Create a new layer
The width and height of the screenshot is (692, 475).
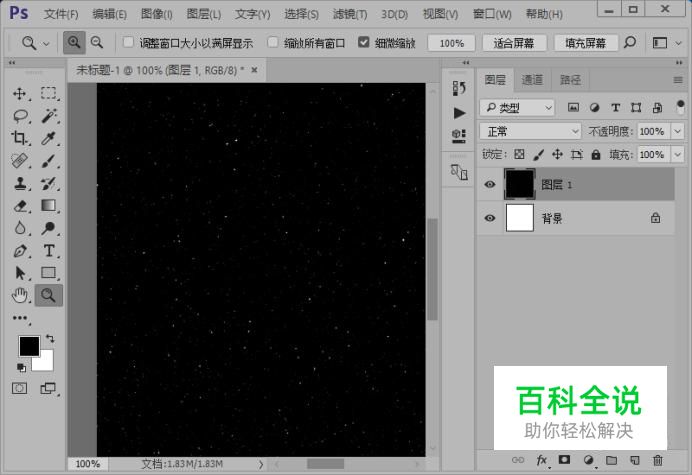coord(635,460)
